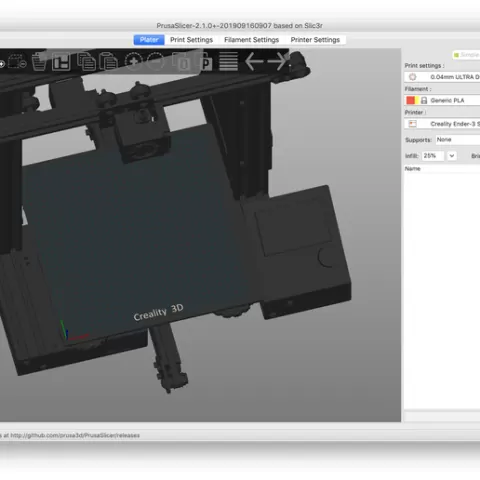Pick the red filament color swatch
Screen dimensions: 480x480
coord(410,100)
